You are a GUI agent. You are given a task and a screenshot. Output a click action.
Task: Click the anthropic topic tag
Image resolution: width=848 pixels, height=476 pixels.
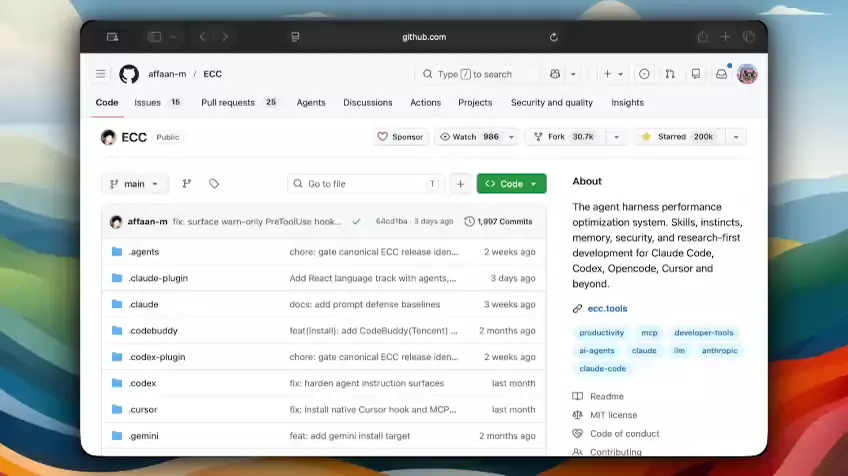coord(719,351)
